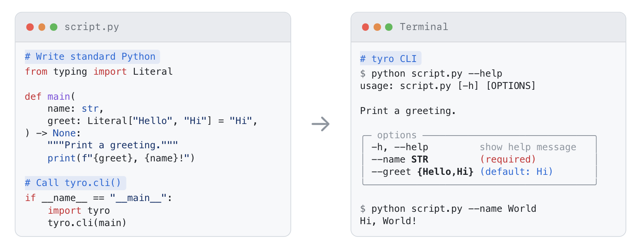Image resolution: width=644 pixels, height=248 pixels.
Task: Click the orange dot in Terminal window
Action: pyautogui.click(x=377, y=27)
